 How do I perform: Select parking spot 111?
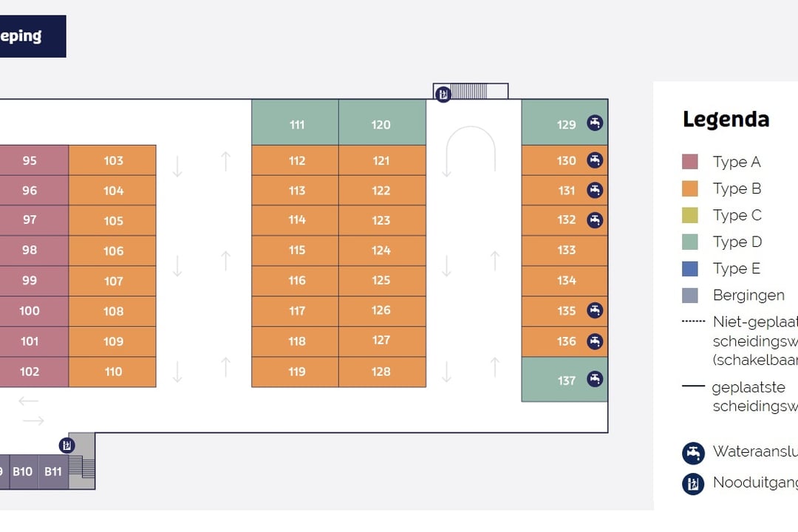point(295,123)
